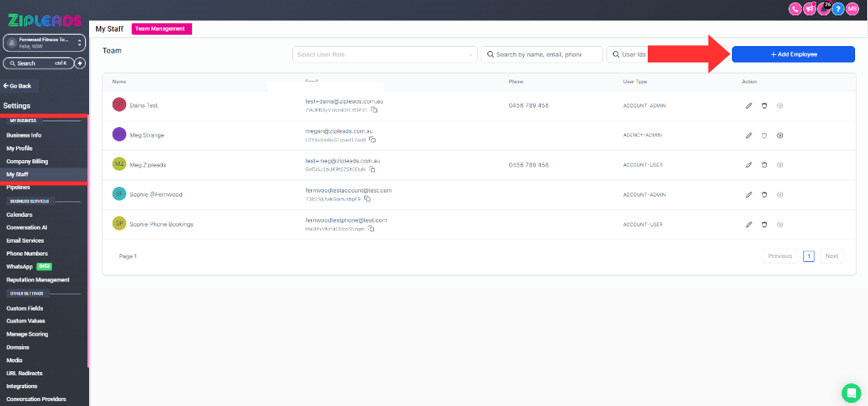This screenshot has width=868, height=406.
Task: Open Email Services settings
Action: click(25, 241)
